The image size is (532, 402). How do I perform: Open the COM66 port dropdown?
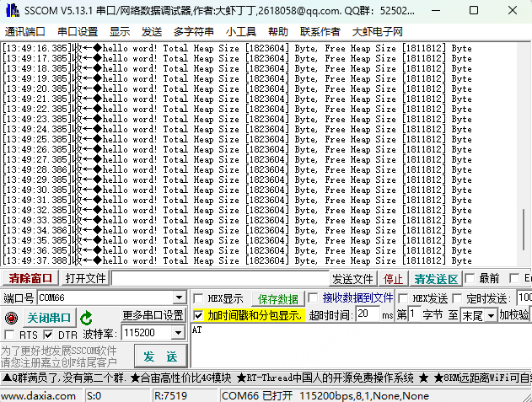tap(179, 297)
